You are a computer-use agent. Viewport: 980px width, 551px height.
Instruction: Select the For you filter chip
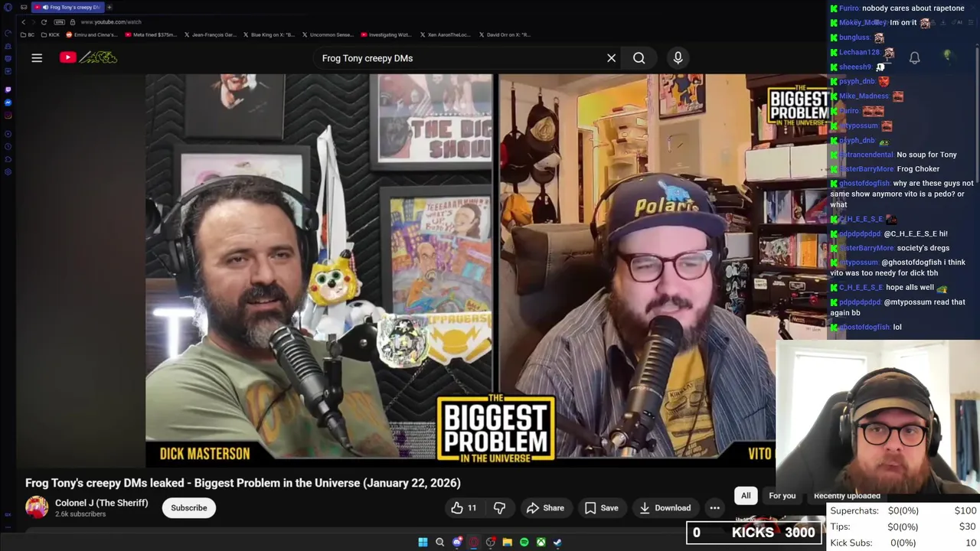click(x=782, y=495)
